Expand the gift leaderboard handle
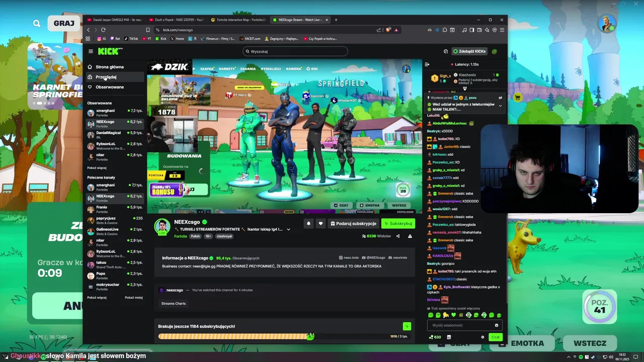This screenshot has height=362, width=644. pyautogui.click(x=464, y=88)
